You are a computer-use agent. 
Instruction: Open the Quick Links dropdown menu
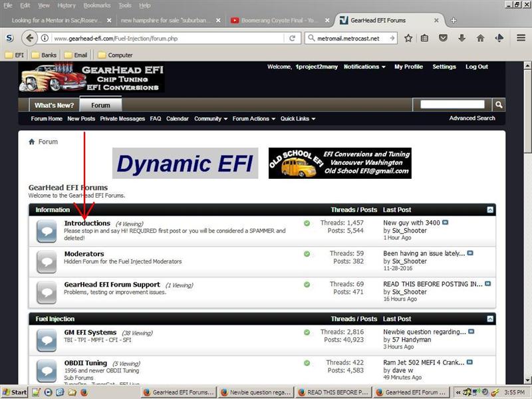pyautogui.click(x=297, y=119)
